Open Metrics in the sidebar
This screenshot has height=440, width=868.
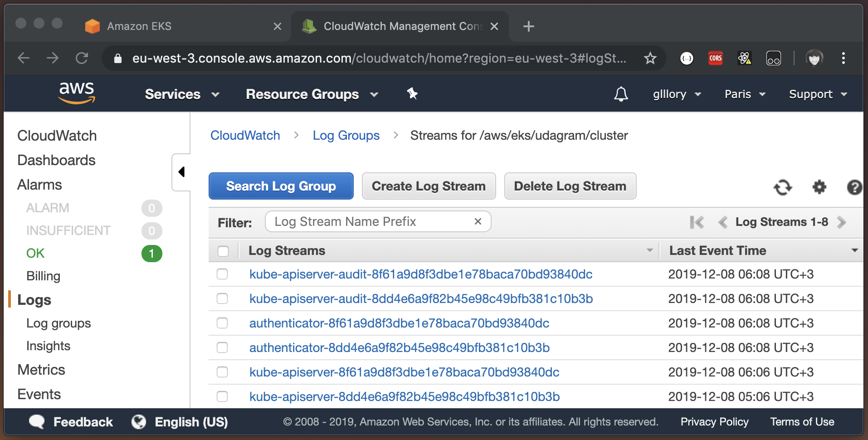tap(41, 370)
